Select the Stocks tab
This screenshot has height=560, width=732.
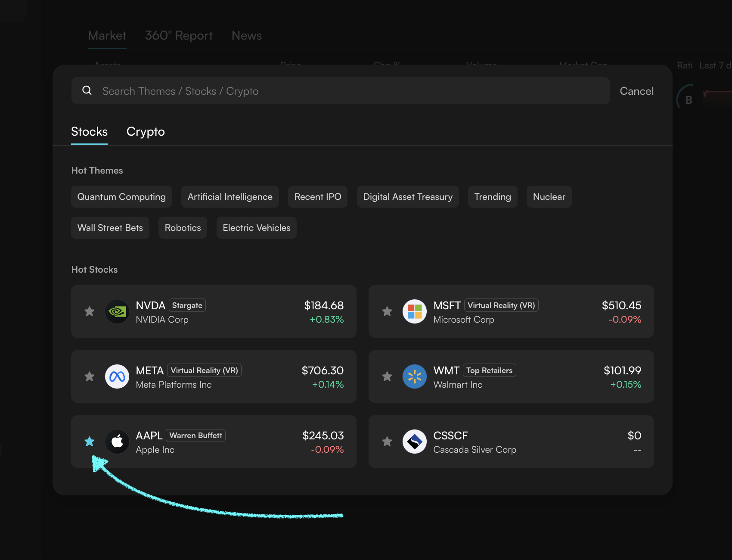point(89,132)
